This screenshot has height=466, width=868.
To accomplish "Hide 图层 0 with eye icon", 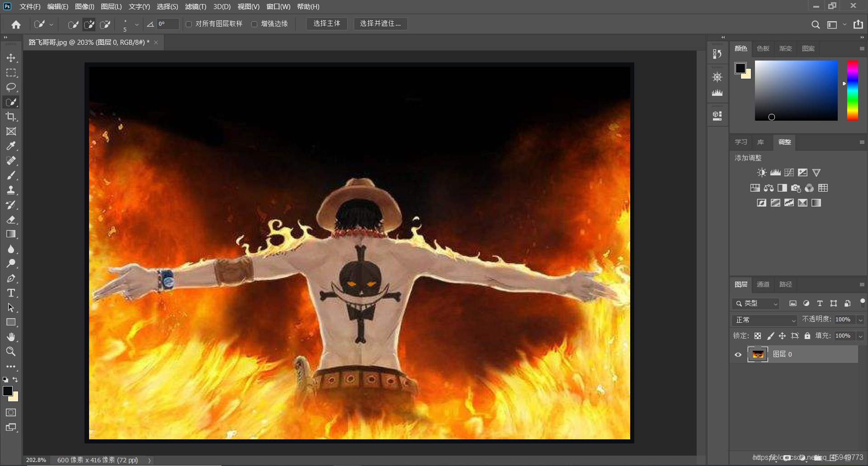I will [738, 355].
